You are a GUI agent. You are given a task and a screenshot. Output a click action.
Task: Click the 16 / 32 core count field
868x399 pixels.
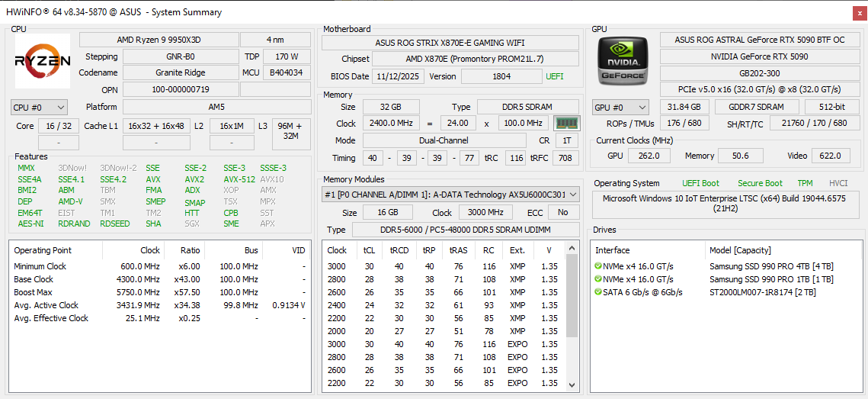tap(59, 126)
